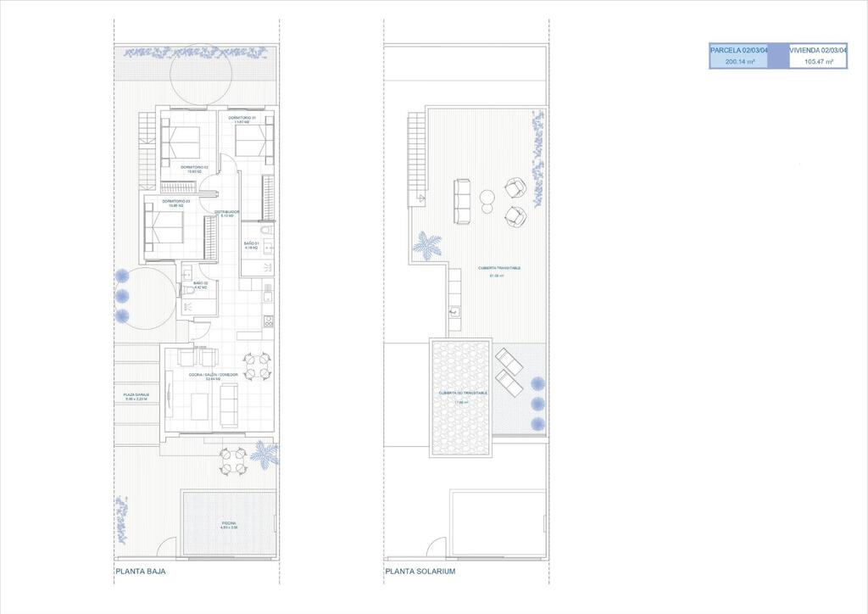Select the Plaza Garaje parking label
This screenshot has height=614, width=868.
click(x=136, y=396)
